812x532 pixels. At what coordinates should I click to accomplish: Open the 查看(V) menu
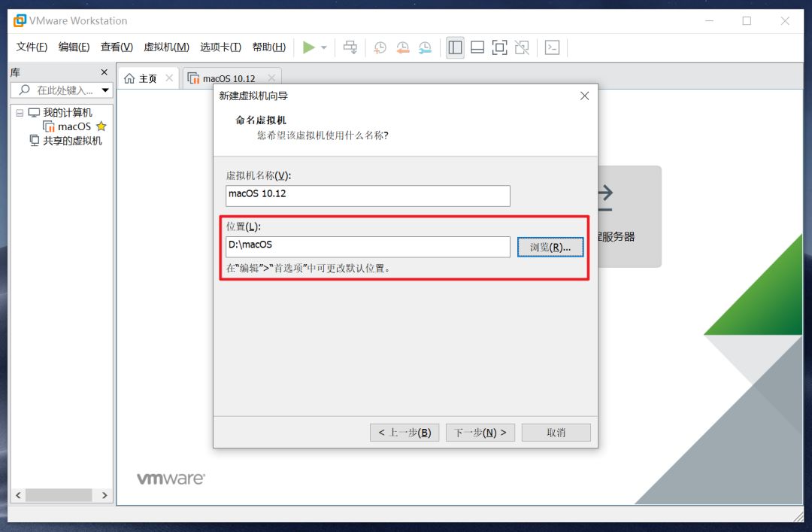tap(117, 47)
